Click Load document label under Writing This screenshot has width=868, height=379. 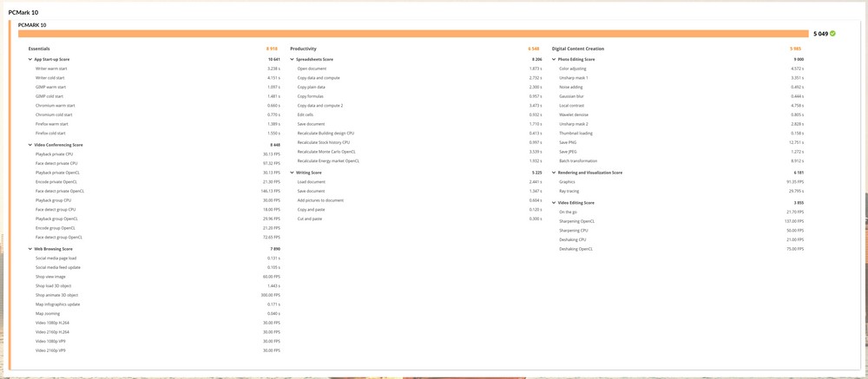311,181
